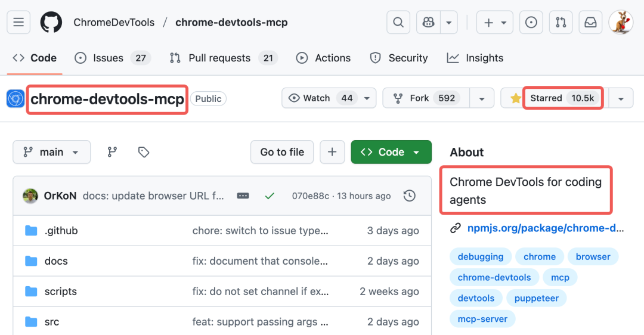Viewport: 644px width, 335px height.
Task: Click the 'Chrome DevTools for coding agents' description
Action: [526, 191]
